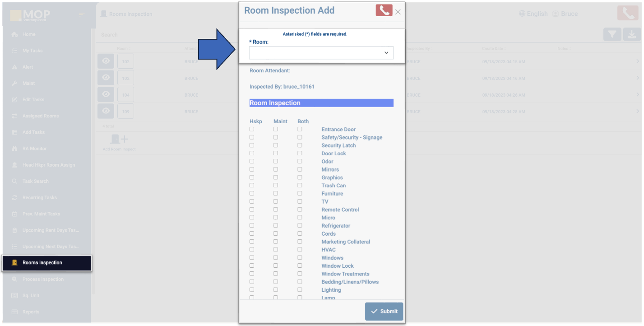
Task: Click the eye icon for room 109
Action: [x=106, y=111]
